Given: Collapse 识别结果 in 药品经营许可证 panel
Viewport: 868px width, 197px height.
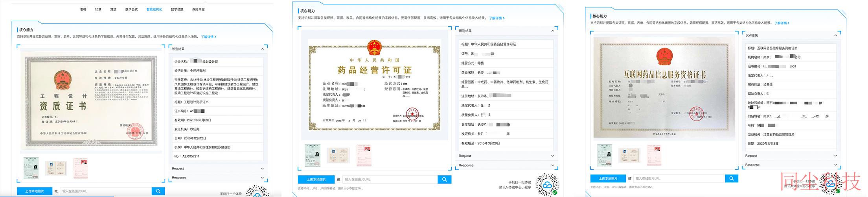Looking at the screenshot, I should point(553,31).
